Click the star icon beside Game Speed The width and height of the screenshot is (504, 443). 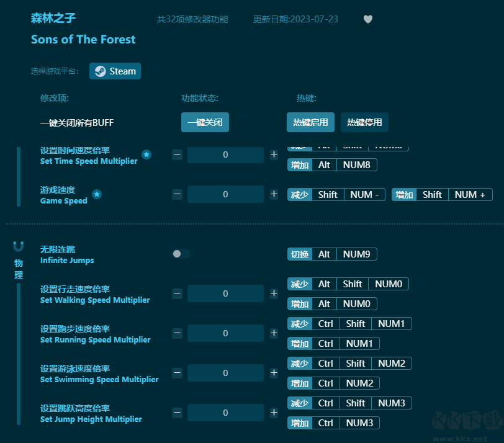(97, 194)
